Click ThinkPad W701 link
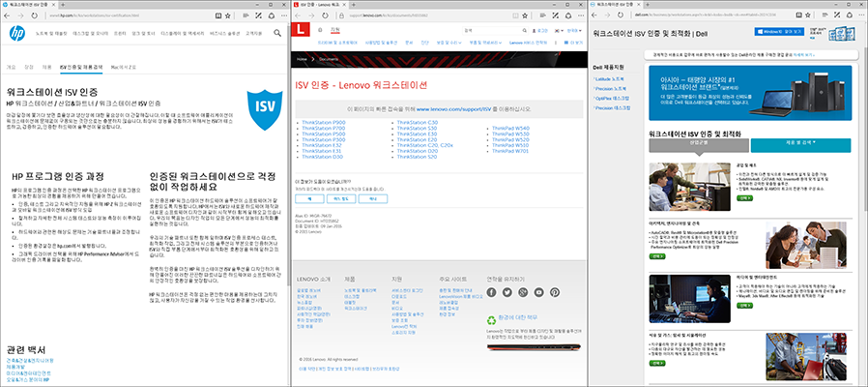Viewport: 868px width, 387px height. point(511,151)
